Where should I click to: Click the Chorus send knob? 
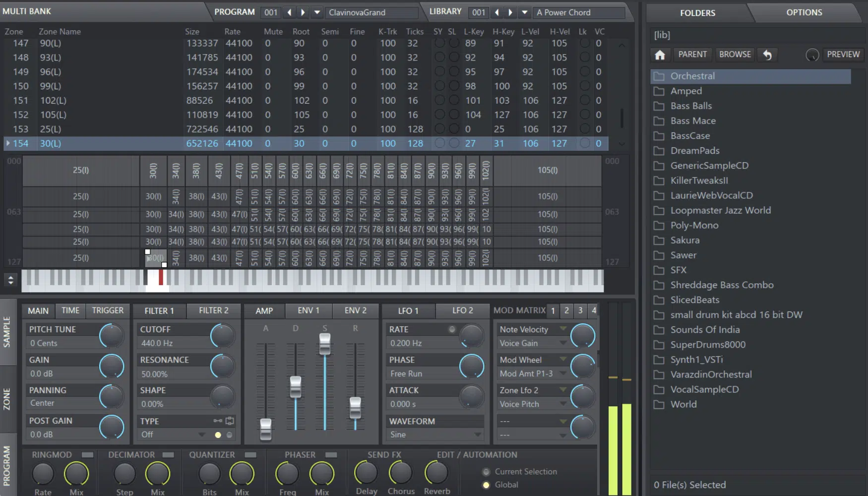click(401, 473)
